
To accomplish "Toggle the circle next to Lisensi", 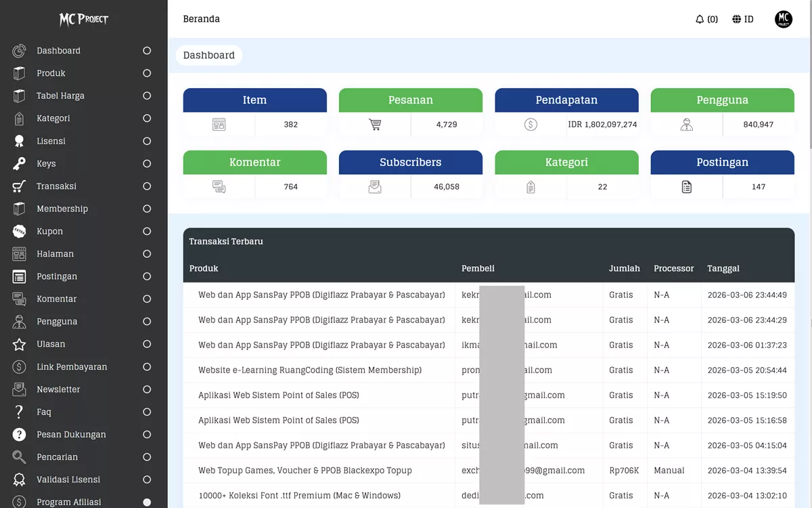I will (x=147, y=141).
